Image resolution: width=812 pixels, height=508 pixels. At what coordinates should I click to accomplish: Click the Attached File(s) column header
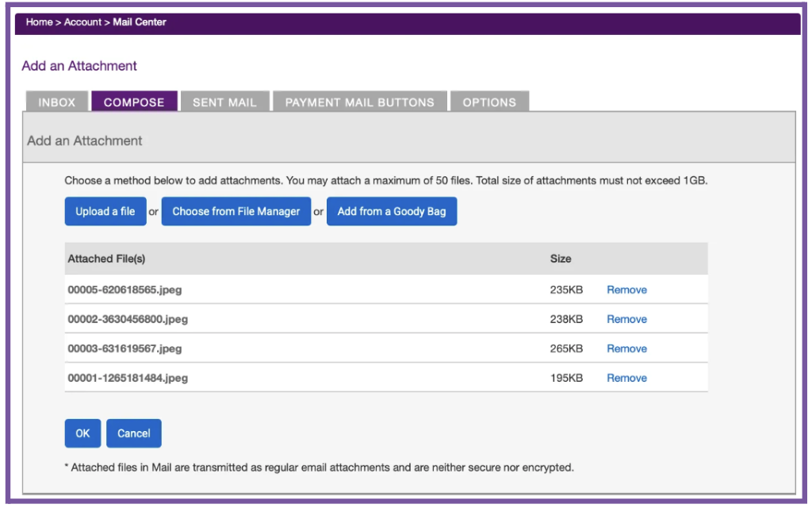pyautogui.click(x=107, y=259)
